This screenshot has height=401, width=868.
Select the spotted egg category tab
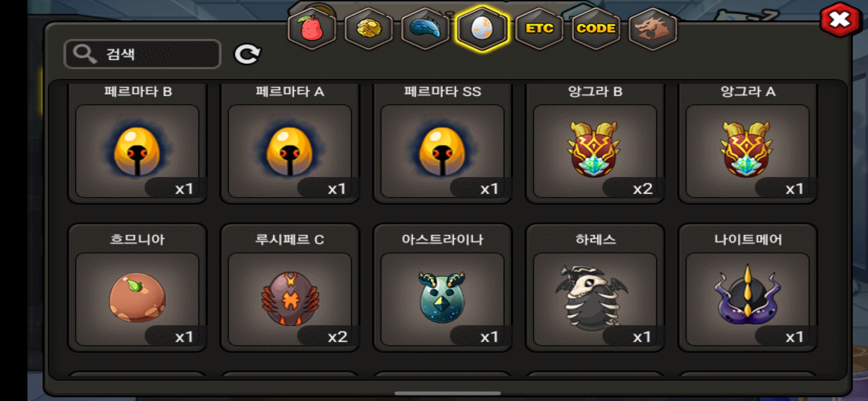(482, 29)
